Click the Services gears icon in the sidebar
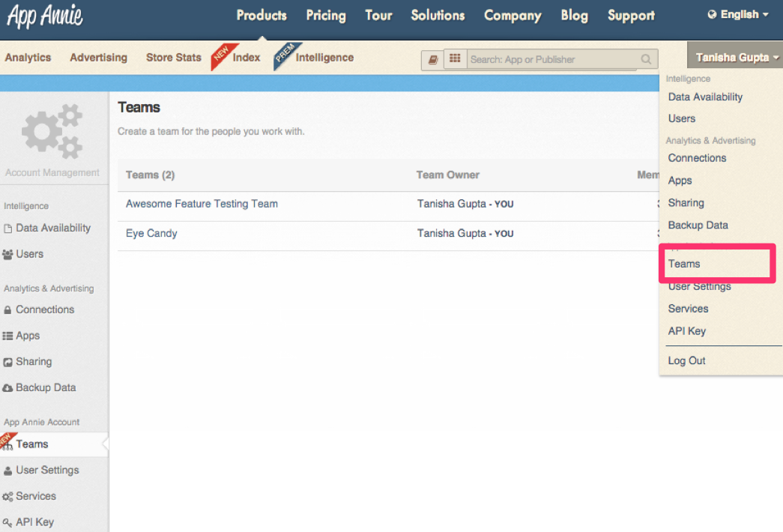The height and width of the screenshot is (532, 783). point(7,497)
